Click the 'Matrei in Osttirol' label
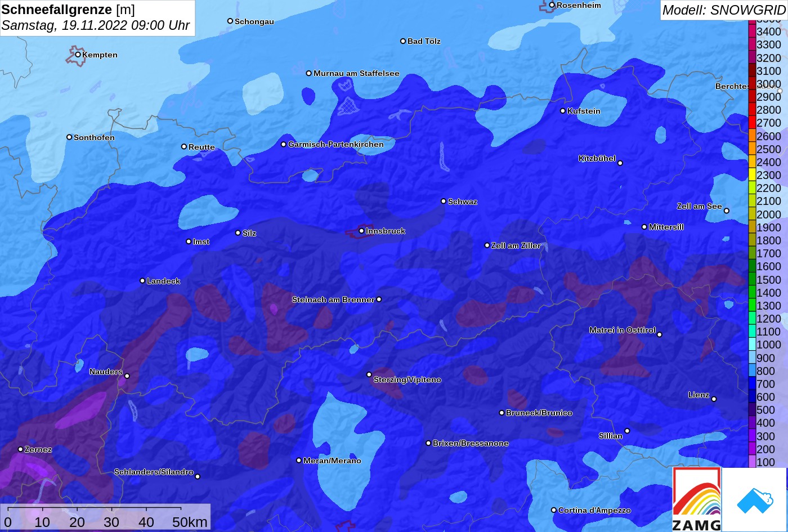The height and width of the screenshot is (532, 788). pos(623,330)
